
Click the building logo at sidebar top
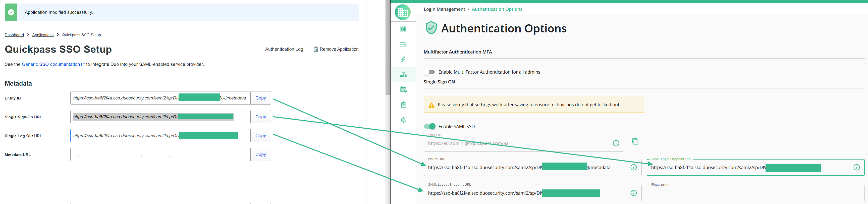(x=403, y=13)
